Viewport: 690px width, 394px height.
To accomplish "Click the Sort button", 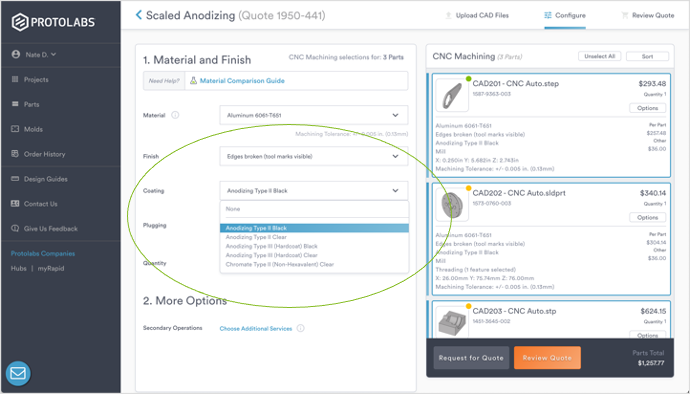I will click(647, 56).
